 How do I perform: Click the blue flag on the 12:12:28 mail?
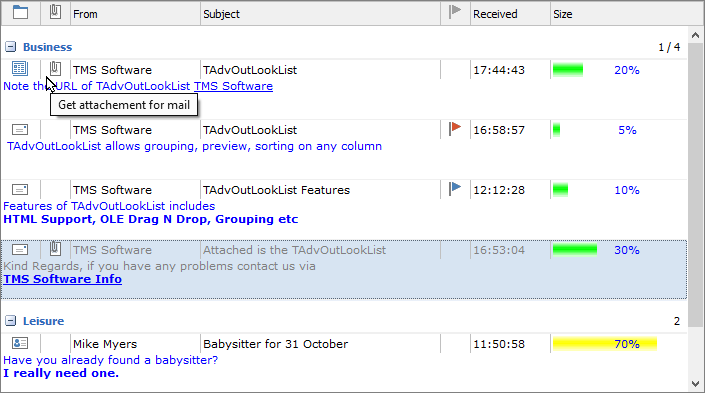tap(455, 188)
